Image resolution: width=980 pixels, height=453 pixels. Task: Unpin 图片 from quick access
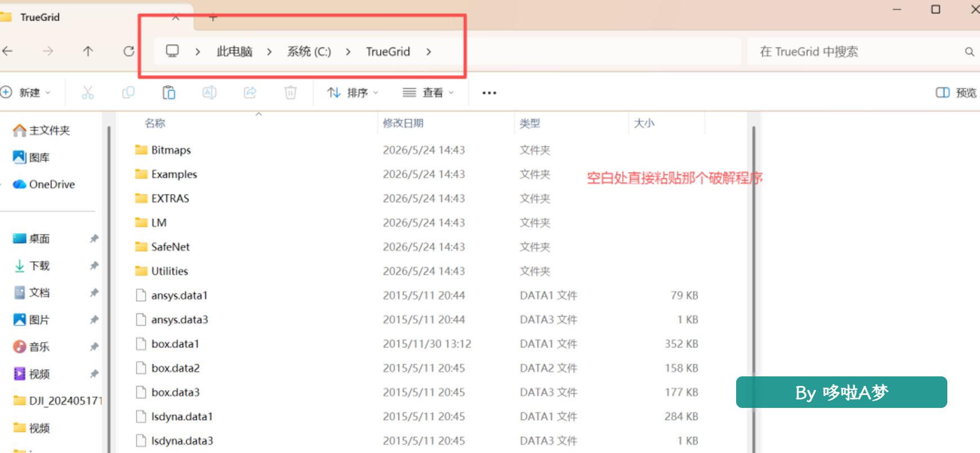pyautogui.click(x=94, y=319)
